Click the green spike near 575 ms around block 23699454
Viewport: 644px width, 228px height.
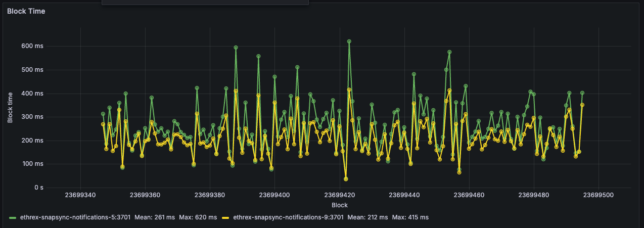pos(449,52)
